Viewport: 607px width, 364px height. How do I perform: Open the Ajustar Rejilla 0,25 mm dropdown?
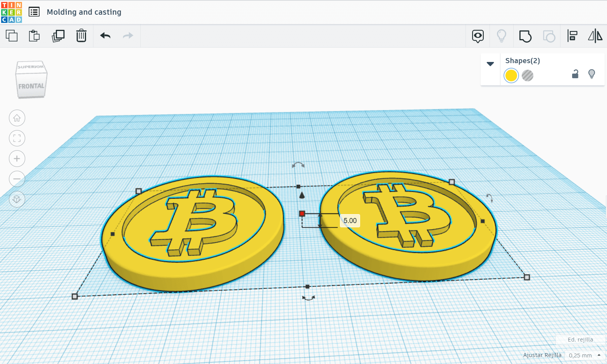[x=585, y=355]
